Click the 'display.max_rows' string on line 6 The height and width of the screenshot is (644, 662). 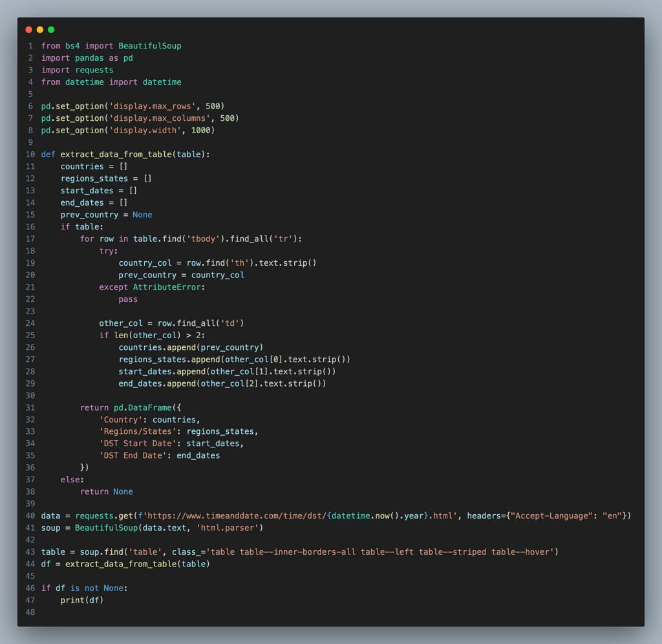click(152, 106)
